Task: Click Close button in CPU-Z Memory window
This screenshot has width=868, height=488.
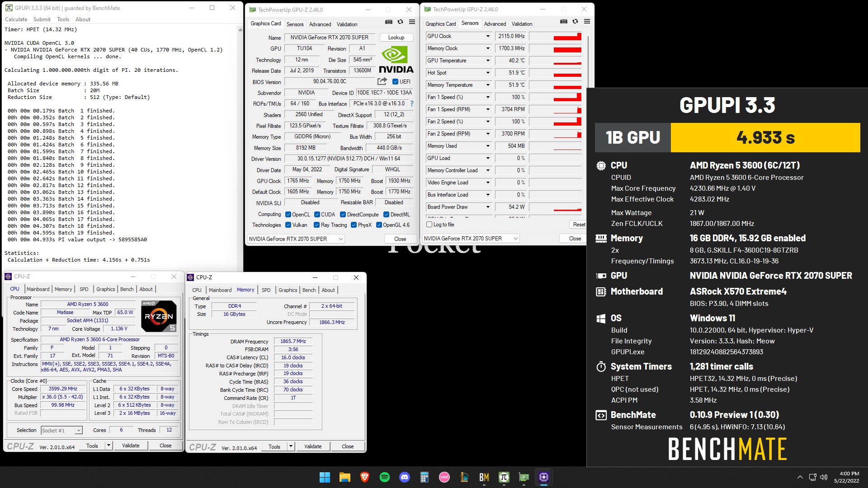Action: pos(348,446)
